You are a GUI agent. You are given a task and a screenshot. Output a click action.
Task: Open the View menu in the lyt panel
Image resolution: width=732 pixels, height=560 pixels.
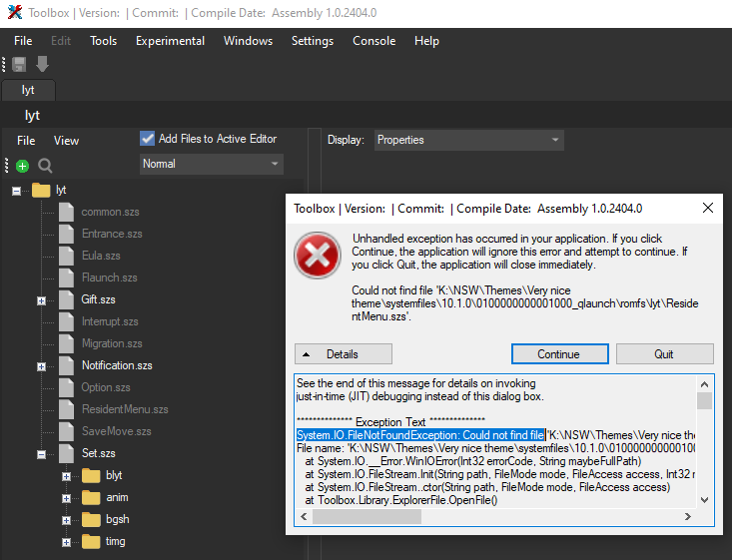pyautogui.click(x=66, y=141)
